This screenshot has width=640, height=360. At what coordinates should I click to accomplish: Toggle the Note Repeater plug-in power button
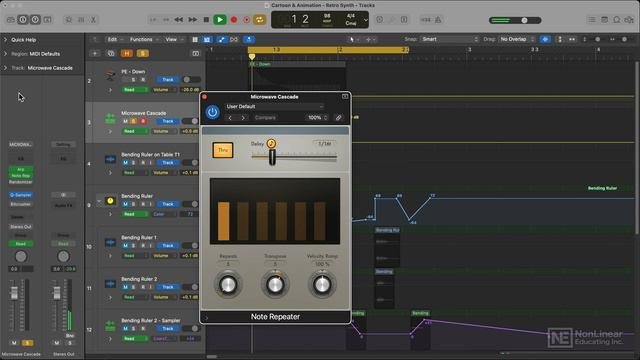tap(212, 112)
